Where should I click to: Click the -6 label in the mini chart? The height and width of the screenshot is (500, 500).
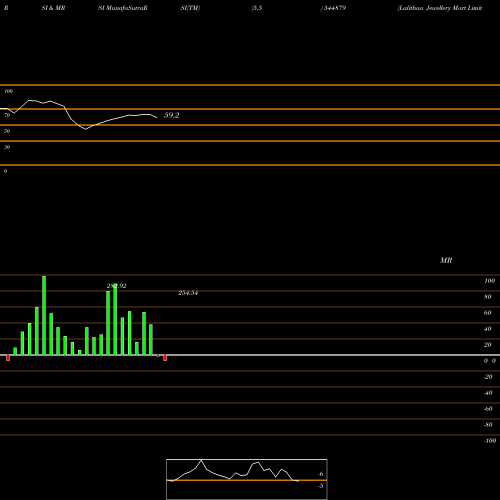click(320, 474)
